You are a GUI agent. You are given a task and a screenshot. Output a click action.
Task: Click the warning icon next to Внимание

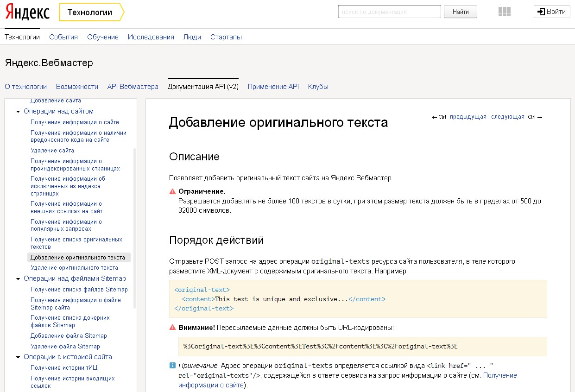click(172, 328)
